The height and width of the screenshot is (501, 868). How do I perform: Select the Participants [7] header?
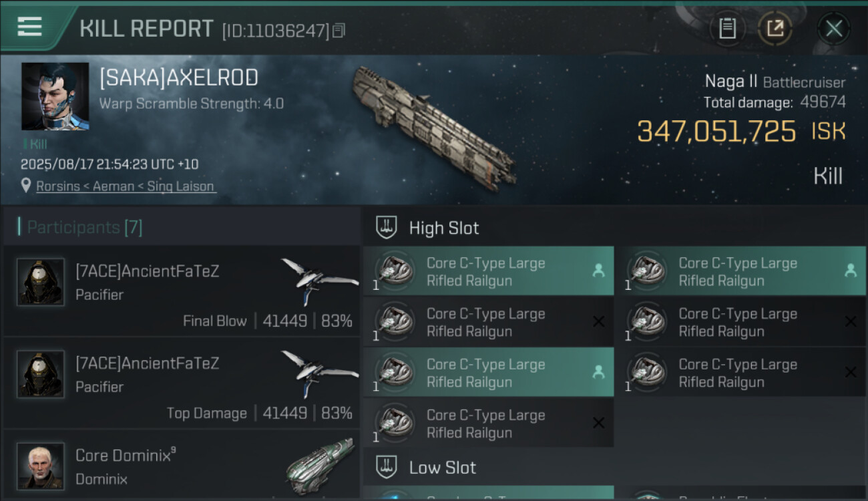(84, 227)
